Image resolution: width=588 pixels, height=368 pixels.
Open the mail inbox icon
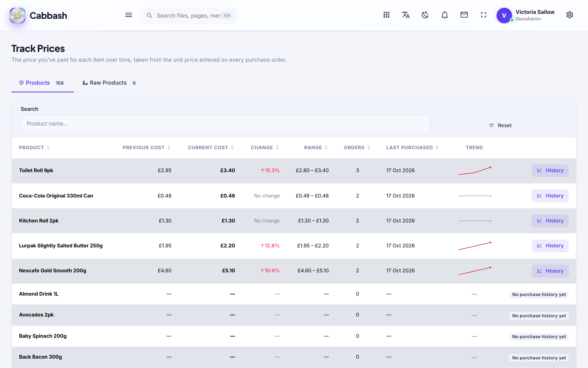click(x=464, y=15)
